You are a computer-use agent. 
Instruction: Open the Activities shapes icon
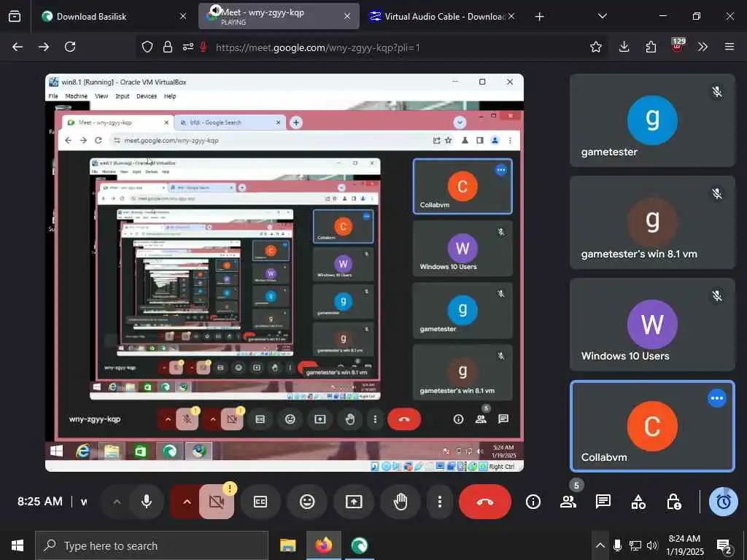[x=638, y=502]
